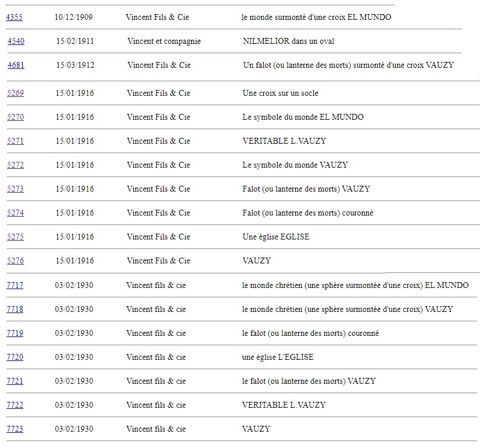Screen dimensions: 480x448
Task: Open record link 4540
Action: click(16, 41)
